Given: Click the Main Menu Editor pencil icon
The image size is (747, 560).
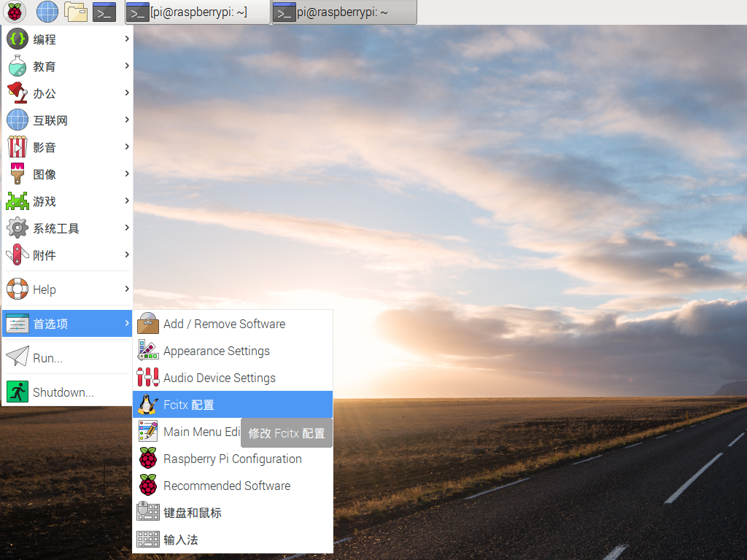Looking at the screenshot, I should (x=148, y=432).
